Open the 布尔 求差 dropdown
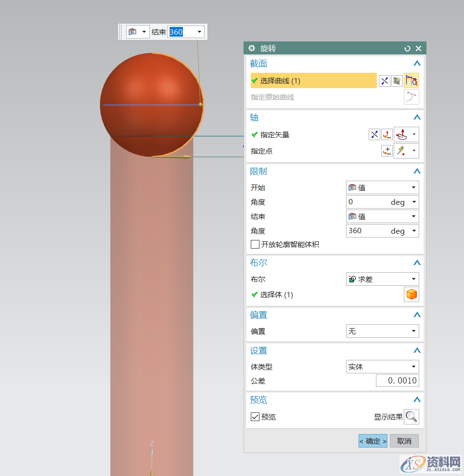Image resolution: width=464 pixels, height=476 pixels. (x=382, y=279)
